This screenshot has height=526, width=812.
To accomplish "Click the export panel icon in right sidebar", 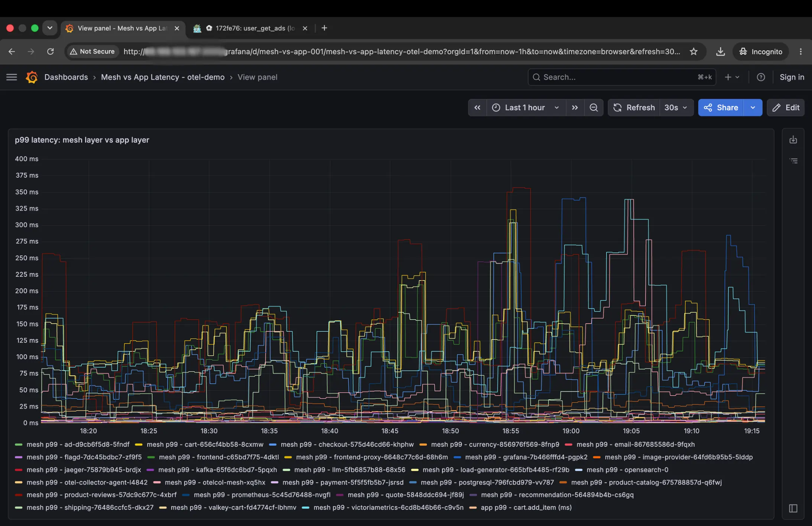I will coord(793,140).
